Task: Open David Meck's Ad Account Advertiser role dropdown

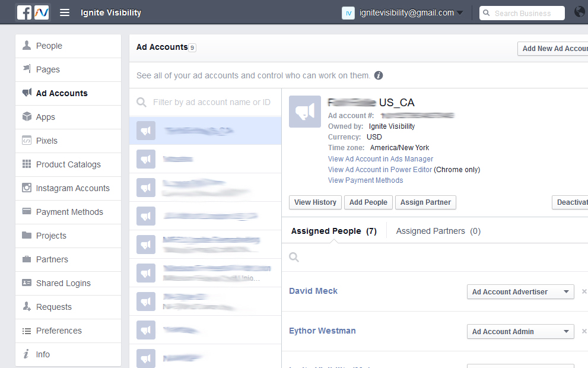Action: pos(520,292)
